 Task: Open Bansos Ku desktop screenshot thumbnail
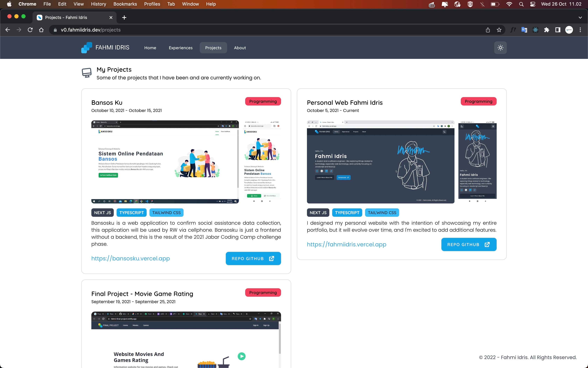pyautogui.click(x=165, y=162)
